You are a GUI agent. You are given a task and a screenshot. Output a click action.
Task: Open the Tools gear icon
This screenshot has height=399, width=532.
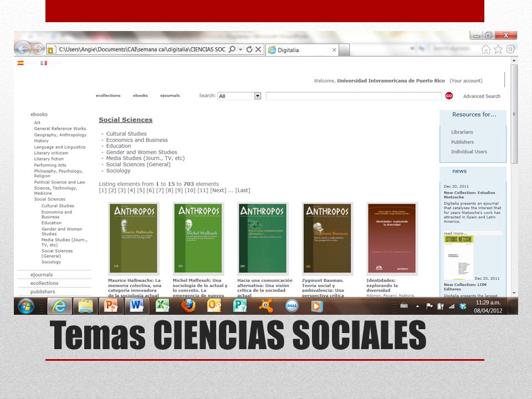tap(510, 49)
